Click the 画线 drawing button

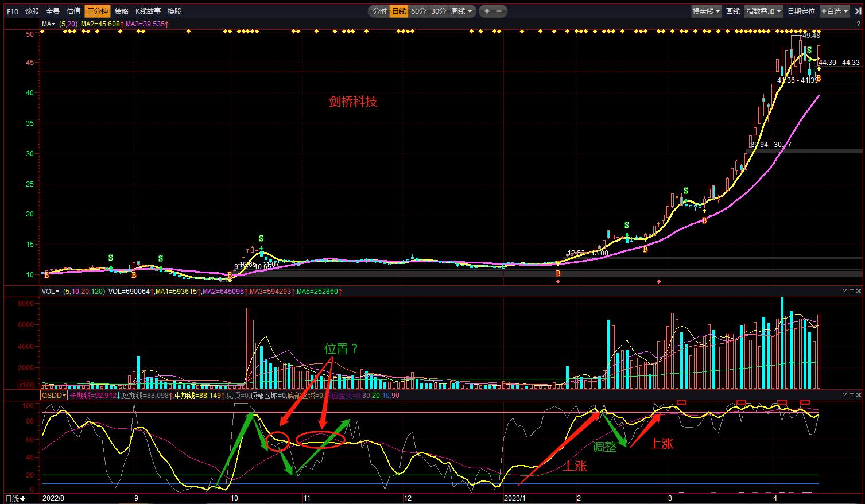click(733, 11)
